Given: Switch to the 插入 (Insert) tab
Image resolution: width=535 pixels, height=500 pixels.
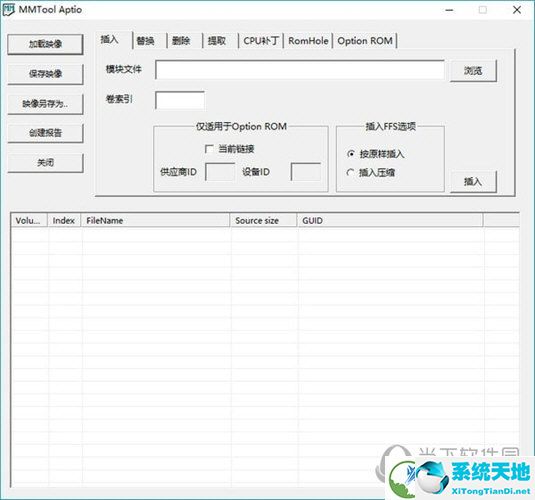Looking at the screenshot, I should coord(113,40).
